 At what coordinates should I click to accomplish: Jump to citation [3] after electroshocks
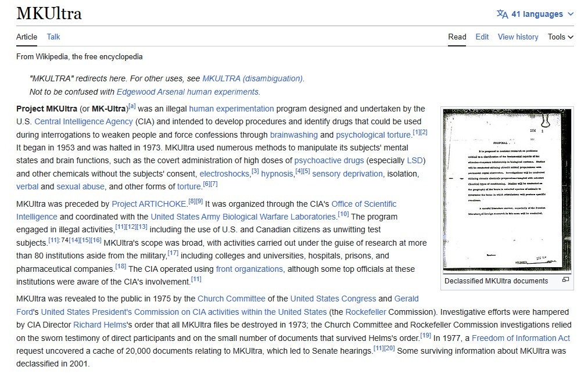(255, 171)
